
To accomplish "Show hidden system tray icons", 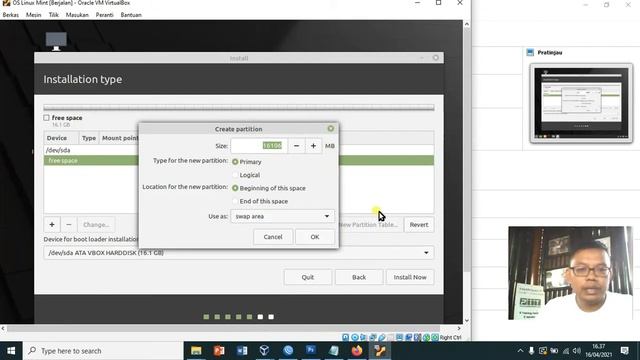I will tap(520, 351).
